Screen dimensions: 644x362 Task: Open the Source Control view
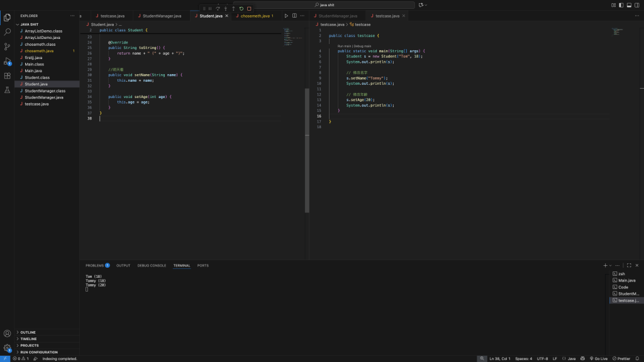(x=8, y=46)
